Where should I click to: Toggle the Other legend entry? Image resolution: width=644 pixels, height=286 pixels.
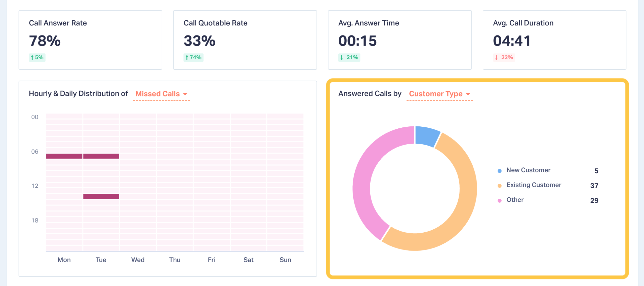coord(515,200)
